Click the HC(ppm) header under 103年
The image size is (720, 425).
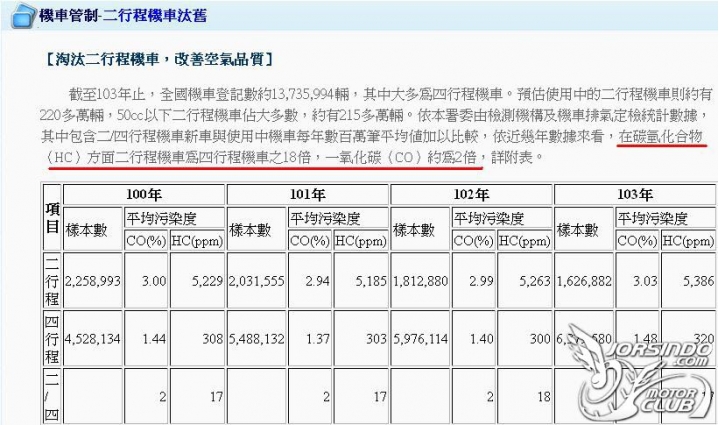point(688,240)
